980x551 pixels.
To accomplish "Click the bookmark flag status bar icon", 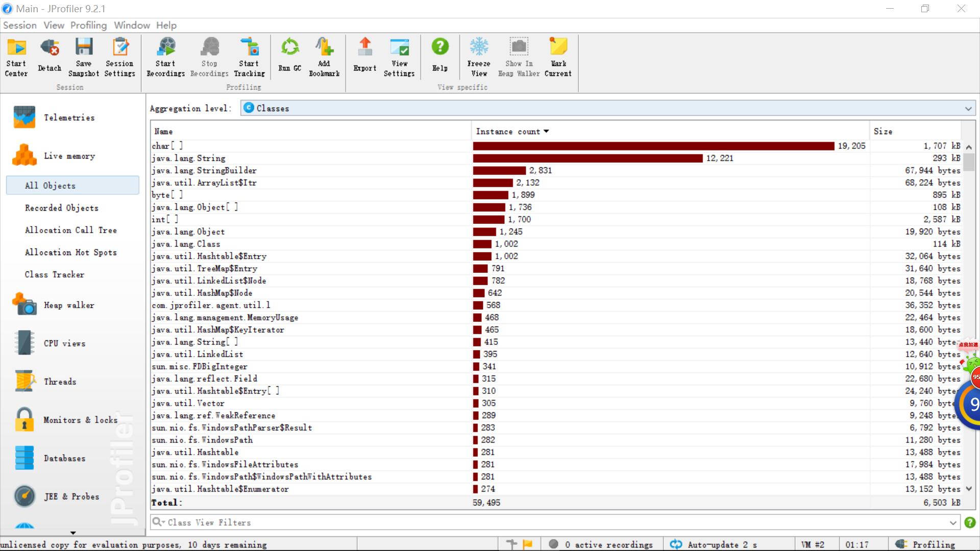I will 528,544.
